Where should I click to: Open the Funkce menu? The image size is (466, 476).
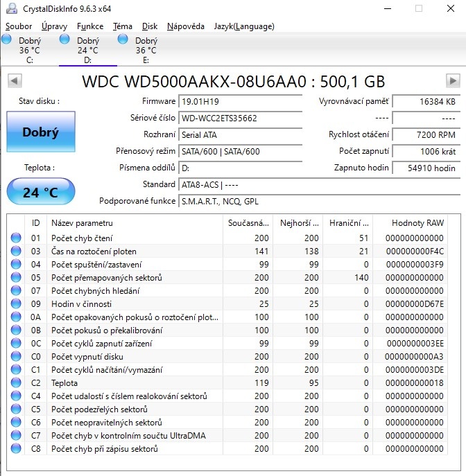pos(90,26)
